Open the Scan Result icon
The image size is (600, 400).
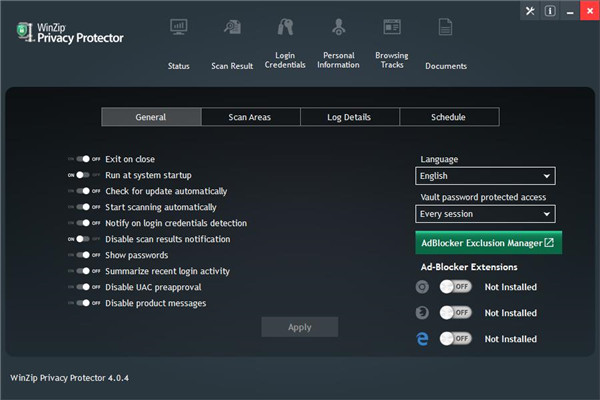click(x=232, y=27)
